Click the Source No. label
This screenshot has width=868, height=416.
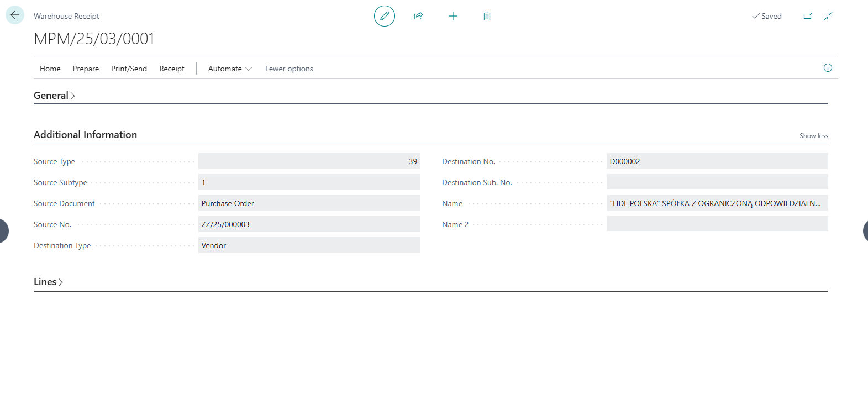(x=52, y=224)
